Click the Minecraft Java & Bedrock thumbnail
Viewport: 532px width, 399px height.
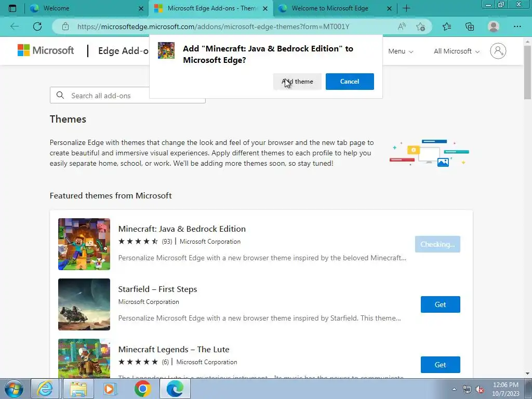(x=84, y=244)
